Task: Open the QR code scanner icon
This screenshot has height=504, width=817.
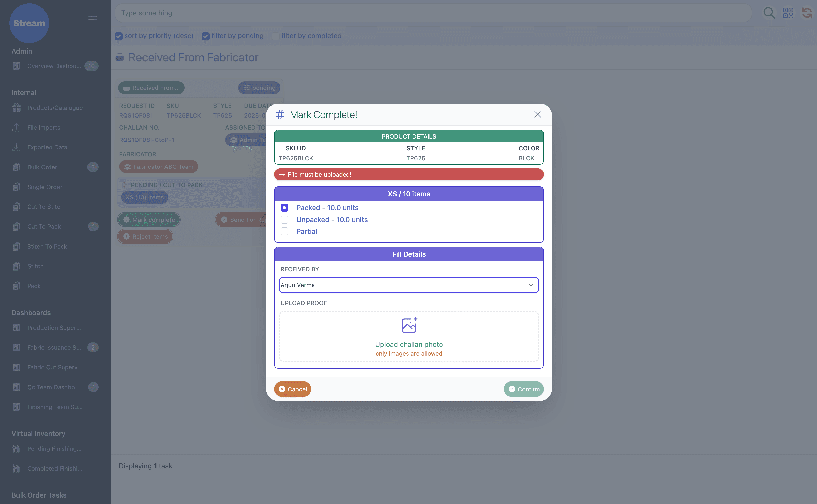Action: point(788,13)
